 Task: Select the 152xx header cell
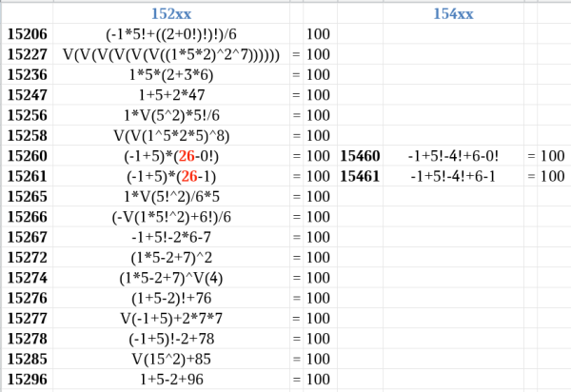(171, 14)
